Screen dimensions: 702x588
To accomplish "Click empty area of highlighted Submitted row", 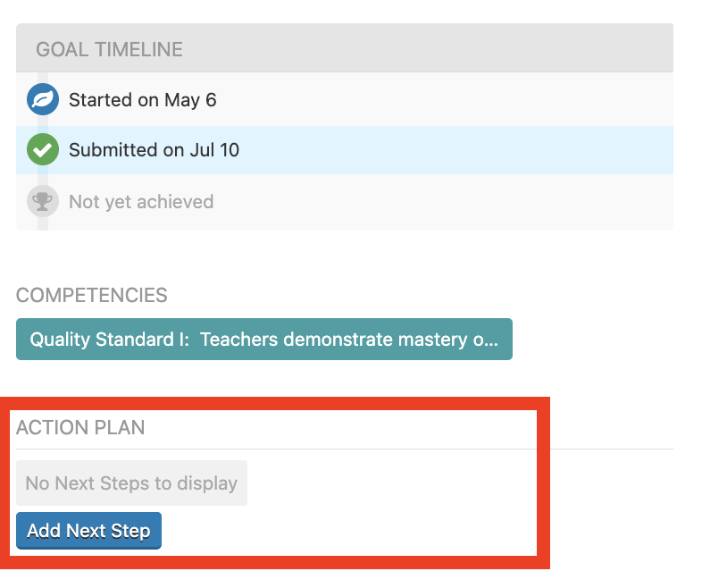I will (447, 150).
